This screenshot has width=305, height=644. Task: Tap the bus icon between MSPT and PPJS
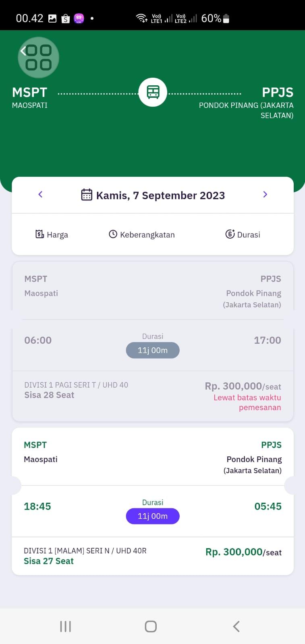click(x=153, y=92)
